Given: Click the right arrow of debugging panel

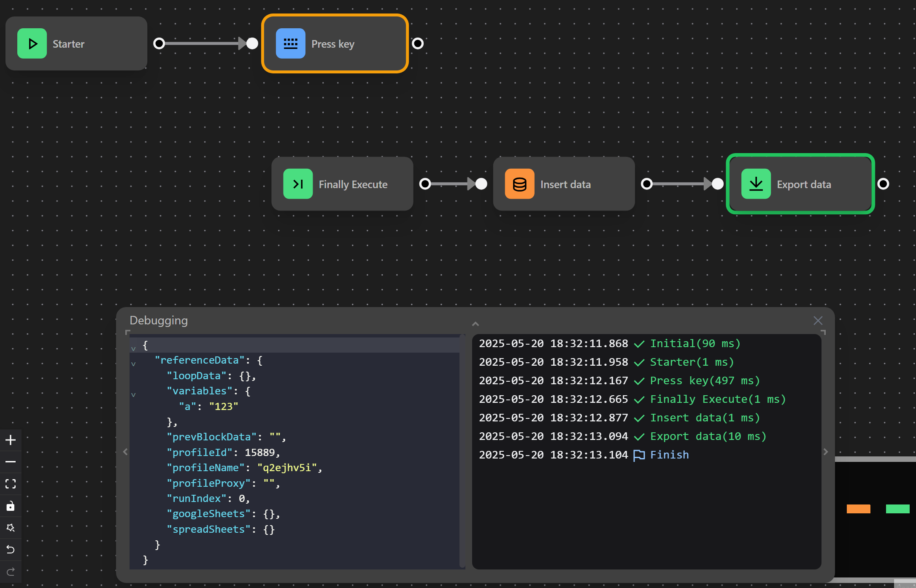Looking at the screenshot, I should (826, 452).
